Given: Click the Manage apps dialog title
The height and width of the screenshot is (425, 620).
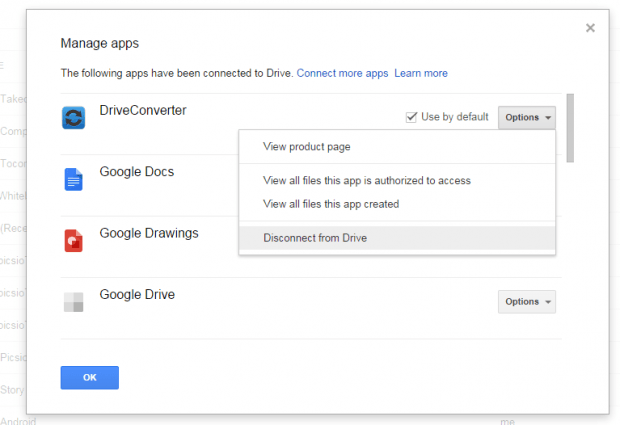Looking at the screenshot, I should [100, 43].
